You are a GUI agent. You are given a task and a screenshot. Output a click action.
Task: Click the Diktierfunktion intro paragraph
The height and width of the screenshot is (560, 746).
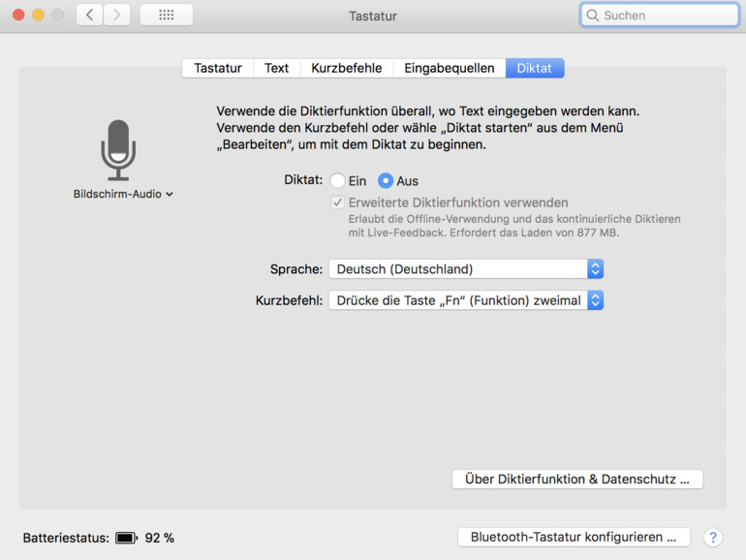pyautogui.click(x=427, y=128)
